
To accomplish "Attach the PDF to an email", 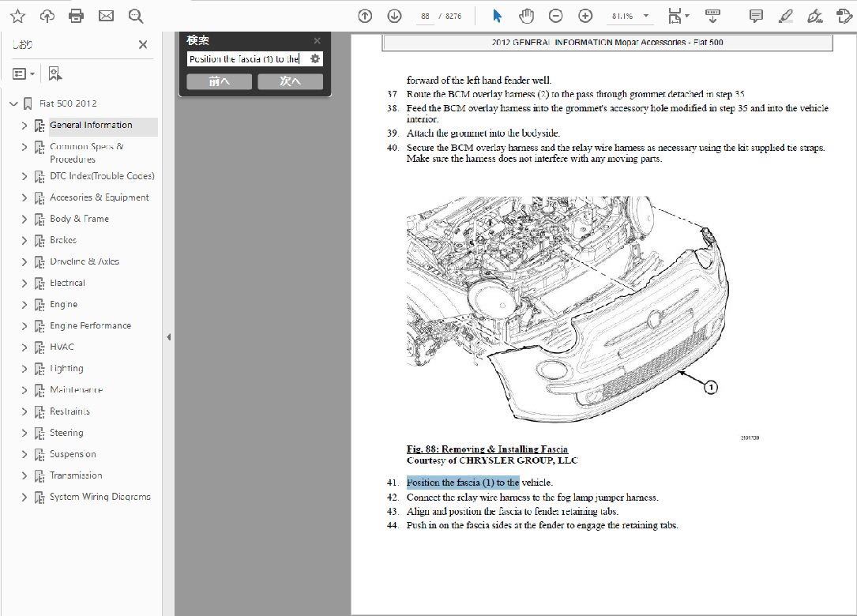I will click(x=106, y=15).
